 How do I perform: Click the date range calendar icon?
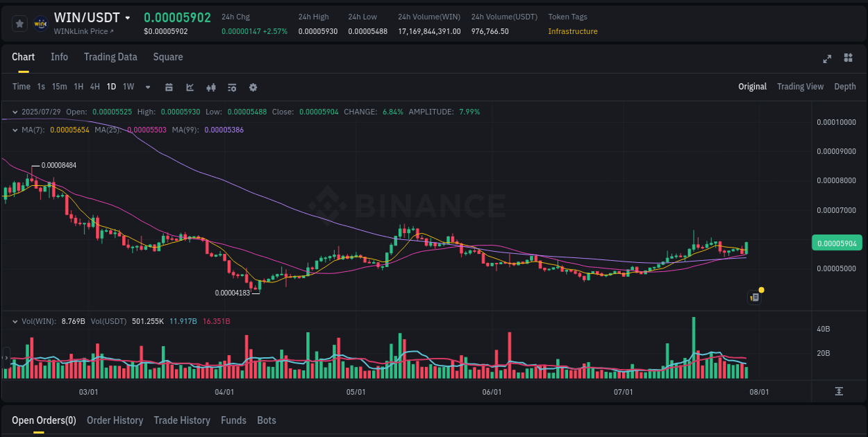coord(169,87)
